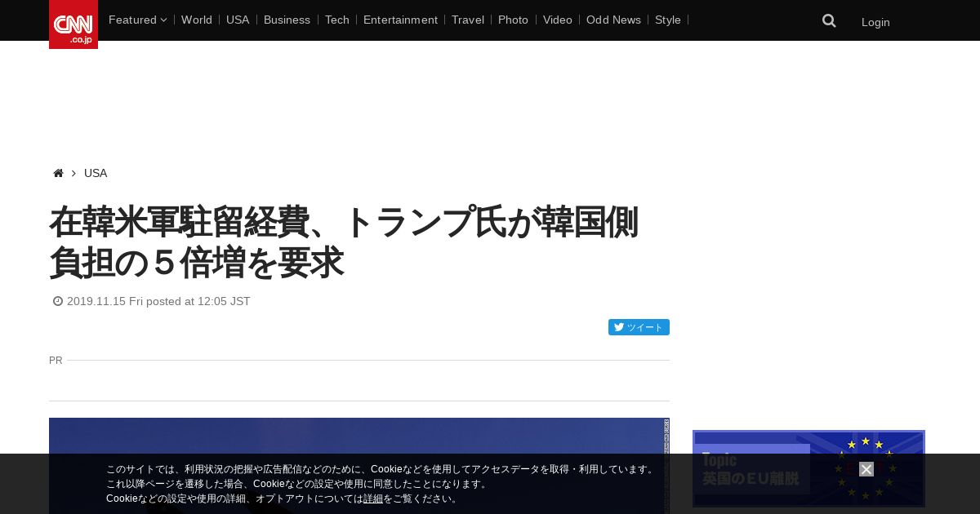Close the cookie notice with X
Viewport: 980px width, 514px height.
click(x=866, y=469)
